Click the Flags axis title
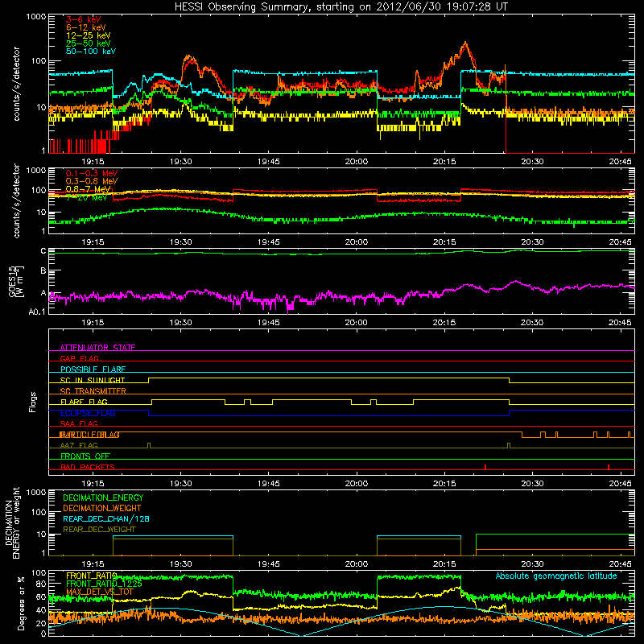The image size is (644, 644). (x=33, y=402)
